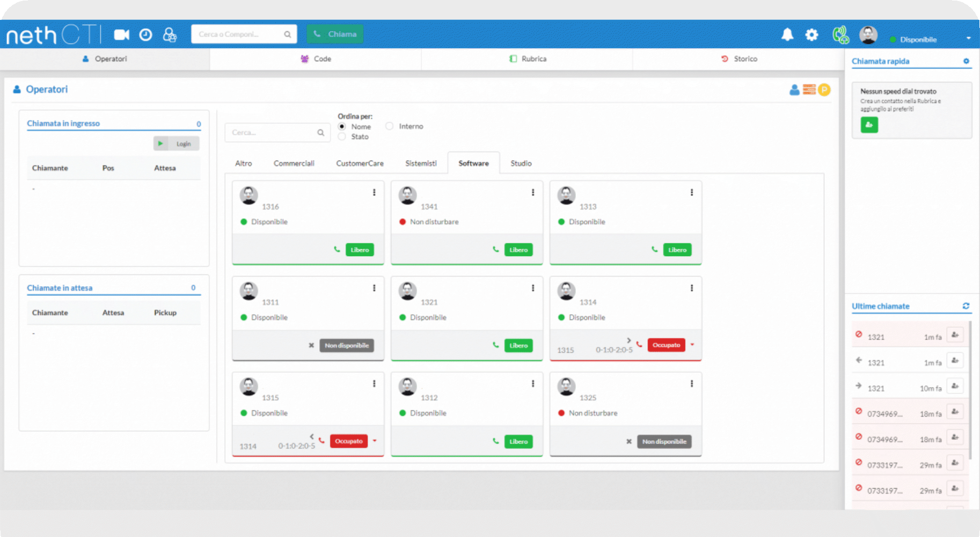
Task: Open the clock history icon in header
Action: pyautogui.click(x=145, y=35)
